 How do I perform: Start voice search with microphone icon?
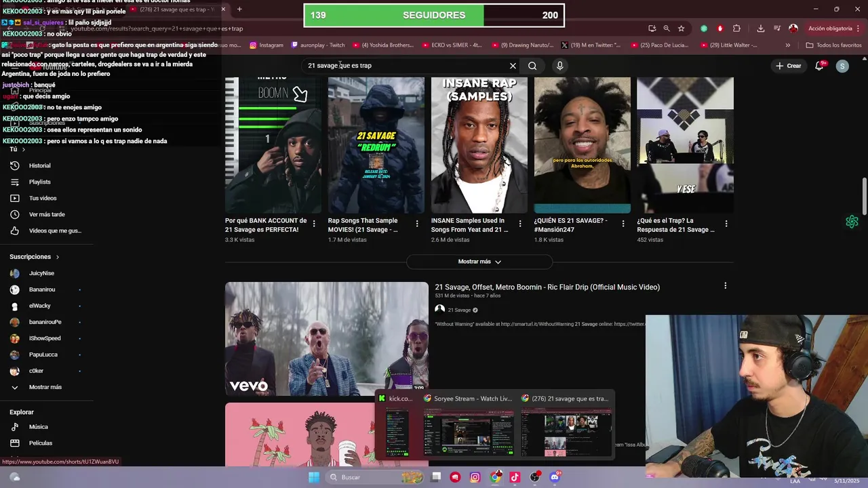[x=559, y=66]
